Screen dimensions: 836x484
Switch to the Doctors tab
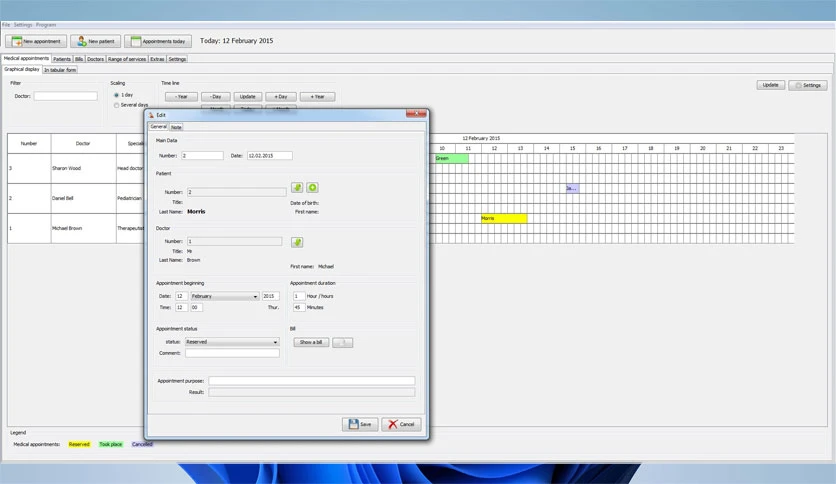tap(95, 59)
